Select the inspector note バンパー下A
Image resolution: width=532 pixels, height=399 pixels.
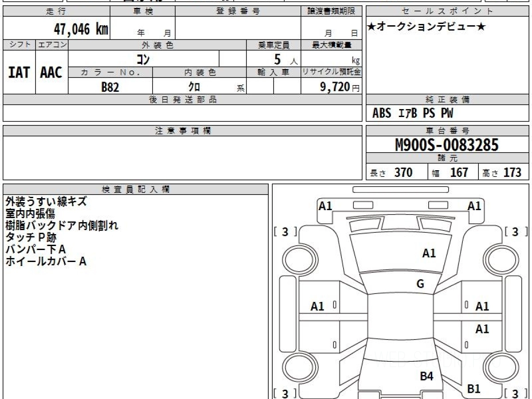[35, 250]
